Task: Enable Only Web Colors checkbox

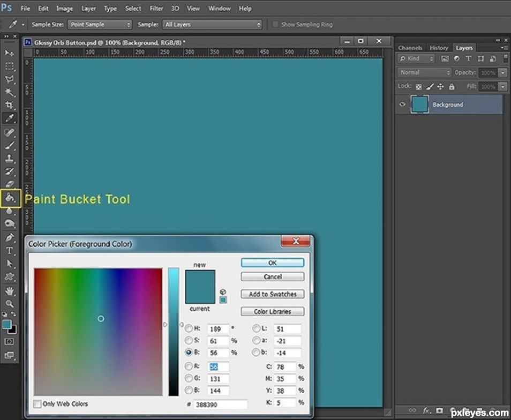Action: pyautogui.click(x=37, y=404)
